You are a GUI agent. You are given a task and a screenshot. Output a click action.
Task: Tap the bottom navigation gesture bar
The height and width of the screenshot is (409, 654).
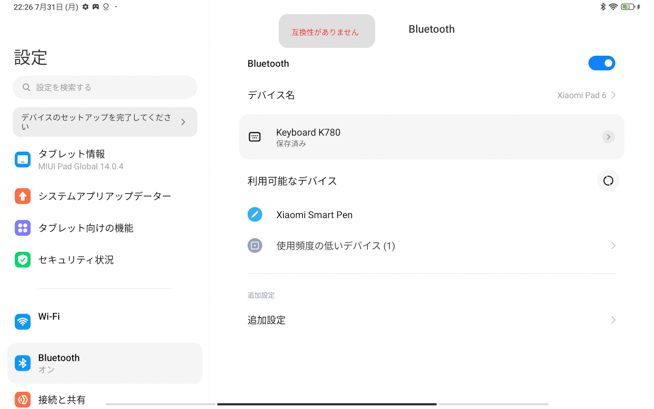pyautogui.click(x=327, y=404)
